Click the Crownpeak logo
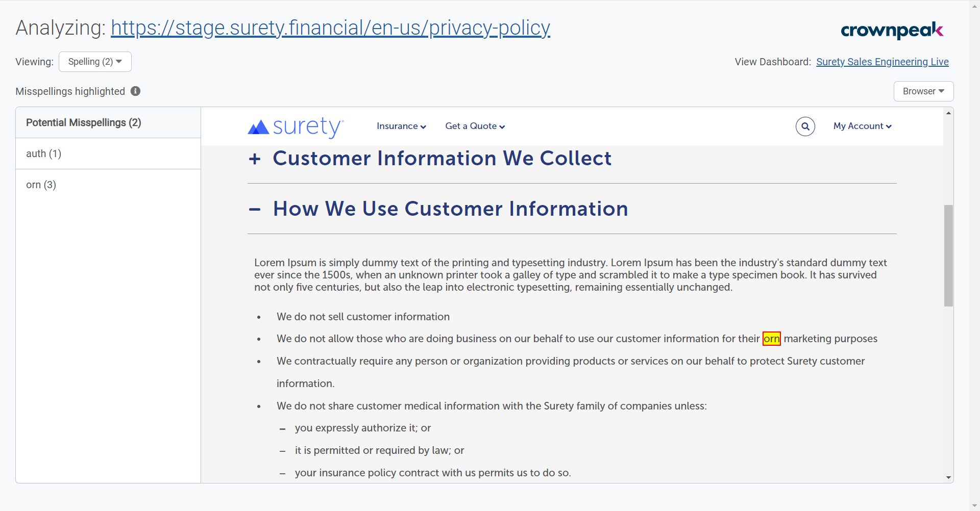Screen dimensions: 980x511 pyautogui.click(x=892, y=30)
